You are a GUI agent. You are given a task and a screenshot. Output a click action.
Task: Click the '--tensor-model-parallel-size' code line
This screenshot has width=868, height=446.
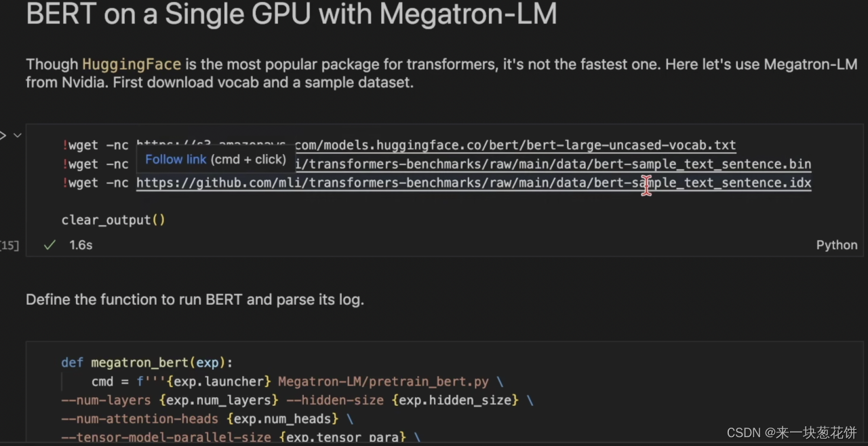[241, 437]
